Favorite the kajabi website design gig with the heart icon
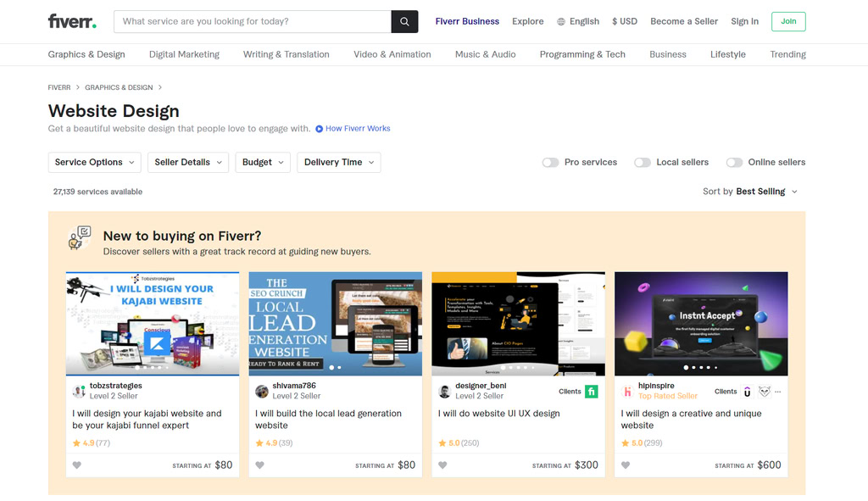 pos(76,465)
